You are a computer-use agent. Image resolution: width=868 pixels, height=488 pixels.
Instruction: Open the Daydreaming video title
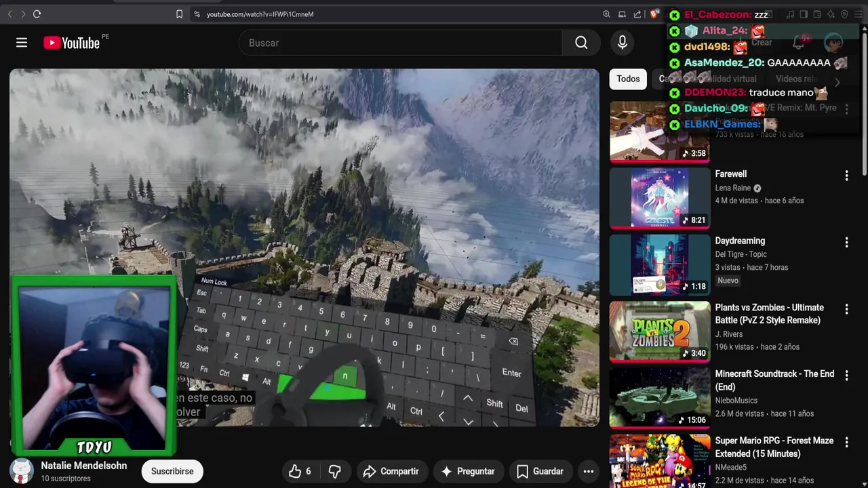(x=740, y=241)
